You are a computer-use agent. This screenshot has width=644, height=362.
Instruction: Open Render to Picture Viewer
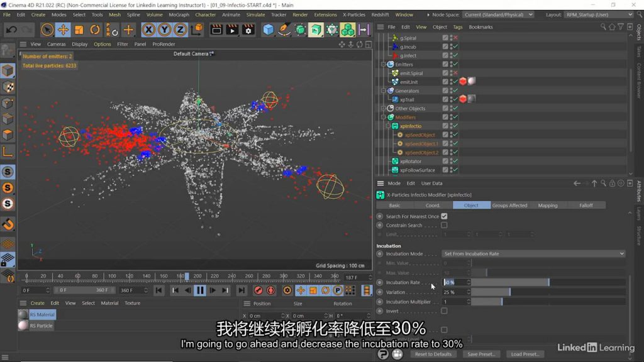(233, 30)
